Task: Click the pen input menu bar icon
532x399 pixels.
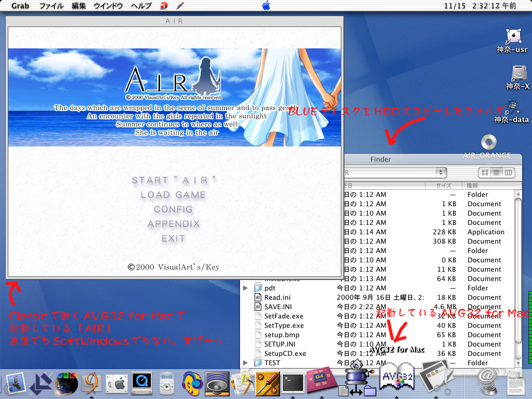Action: pos(180,6)
